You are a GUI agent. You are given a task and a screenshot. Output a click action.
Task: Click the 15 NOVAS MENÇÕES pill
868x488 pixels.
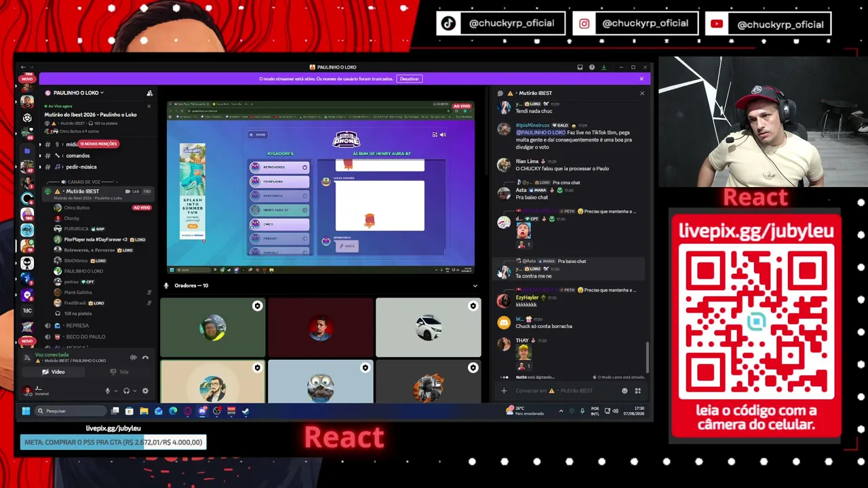[98, 144]
